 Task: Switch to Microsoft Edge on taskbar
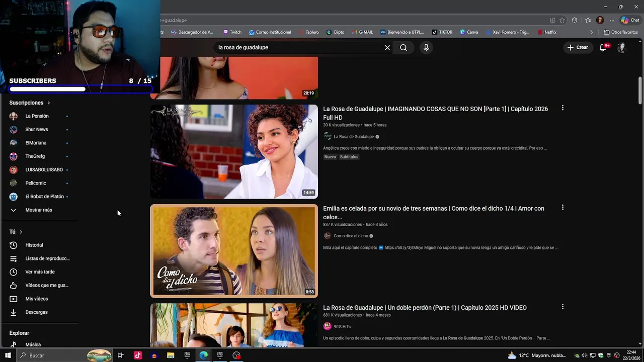click(204, 355)
